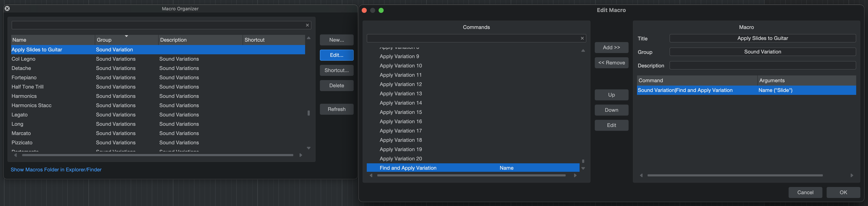Clear the Macro Organizer search field
This screenshot has height=206, width=868.
click(307, 25)
